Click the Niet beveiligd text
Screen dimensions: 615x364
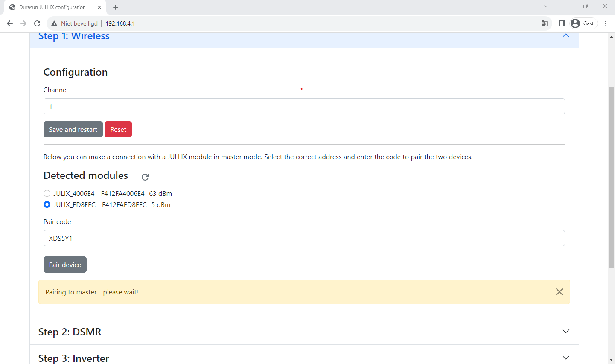79,23
